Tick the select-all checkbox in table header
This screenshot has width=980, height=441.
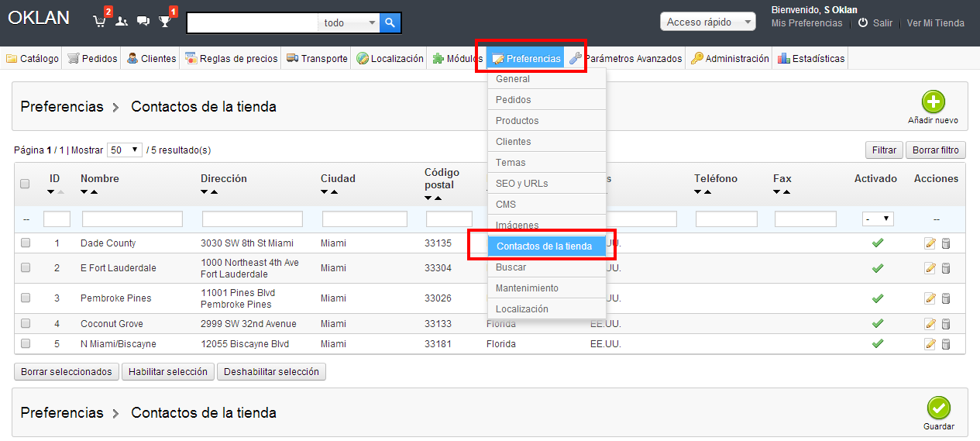tap(25, 184)
